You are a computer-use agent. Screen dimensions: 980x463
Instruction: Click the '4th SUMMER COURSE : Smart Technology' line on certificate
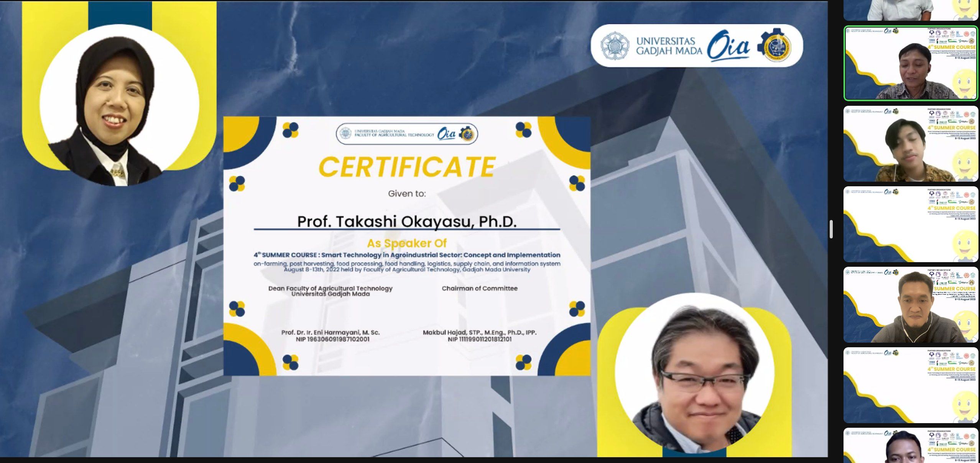pos(407,255)
